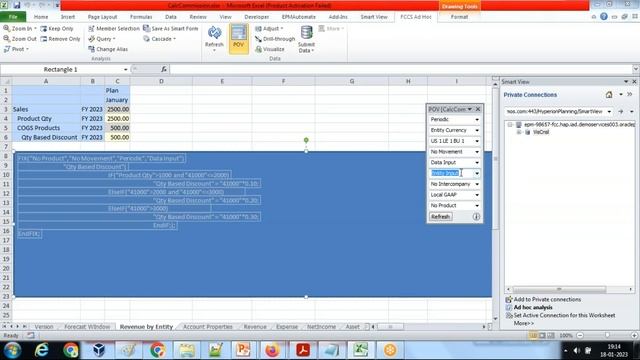Switch to the Expense sheet tab
Image resolution: width=640 pixels, height=360 pixels.
(x=287, y=327)
